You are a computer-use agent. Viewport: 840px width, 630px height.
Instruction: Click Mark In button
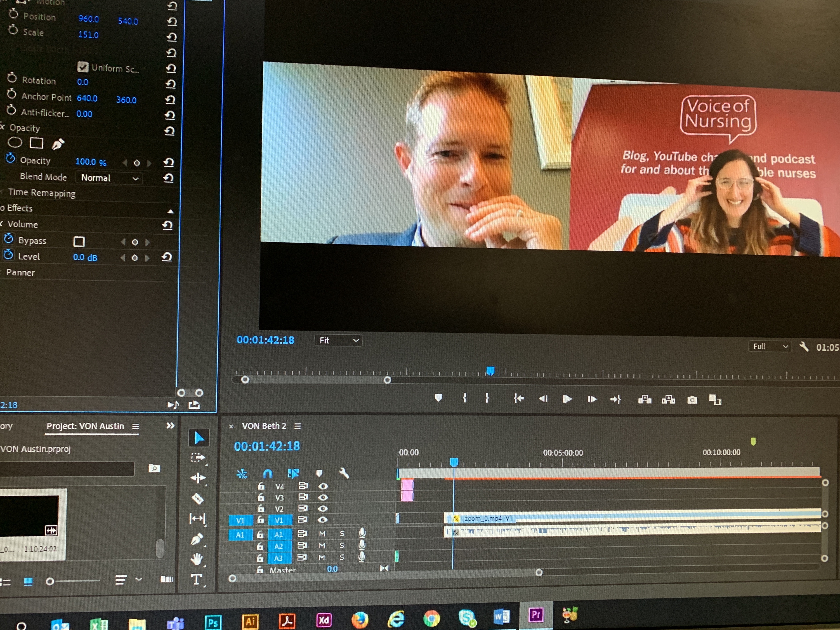(465, 398)
